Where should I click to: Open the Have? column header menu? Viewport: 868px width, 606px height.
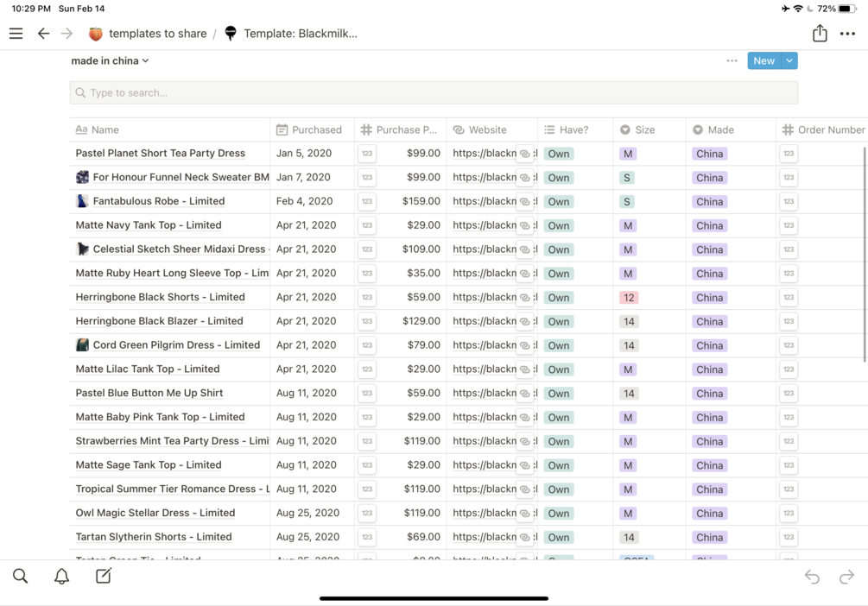(573, 129)
